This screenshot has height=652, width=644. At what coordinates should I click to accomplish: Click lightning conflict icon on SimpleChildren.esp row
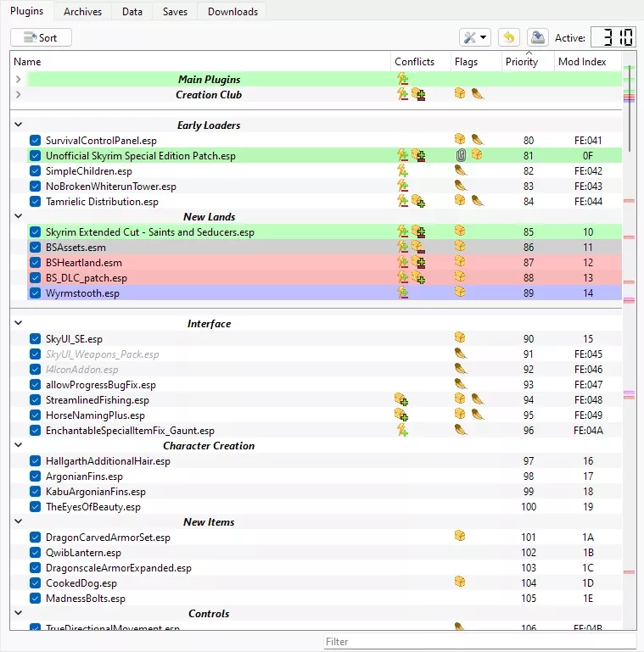click(402, 171)
